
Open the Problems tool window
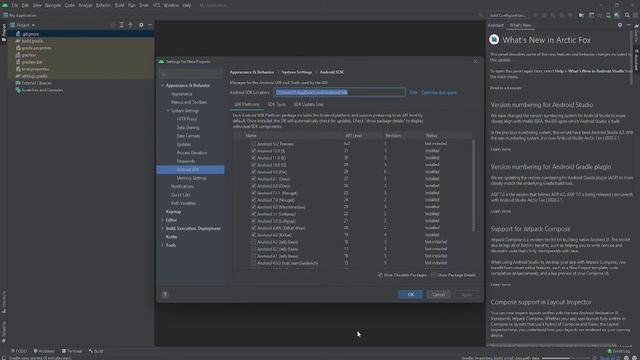point(44,351)
